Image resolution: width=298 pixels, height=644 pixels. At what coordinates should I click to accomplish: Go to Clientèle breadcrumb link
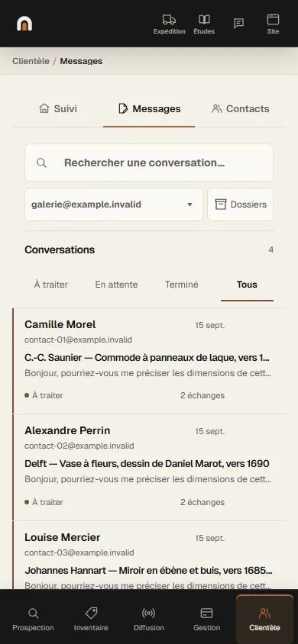(x=31, y=61)
